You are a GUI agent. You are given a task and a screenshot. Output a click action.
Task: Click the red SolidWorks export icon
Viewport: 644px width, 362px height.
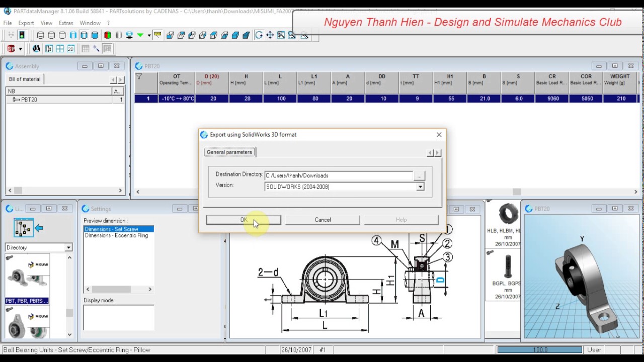click(x=11, y=49)
